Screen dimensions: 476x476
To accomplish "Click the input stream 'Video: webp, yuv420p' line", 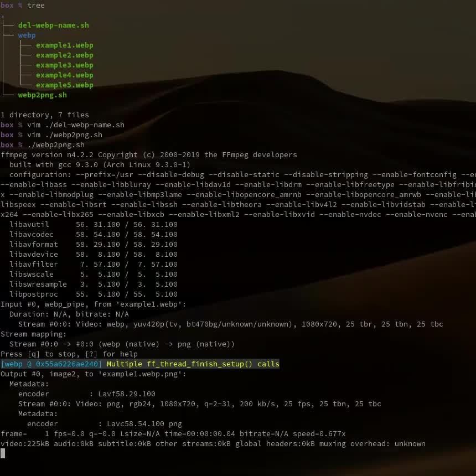I will [x=231, y=324].
